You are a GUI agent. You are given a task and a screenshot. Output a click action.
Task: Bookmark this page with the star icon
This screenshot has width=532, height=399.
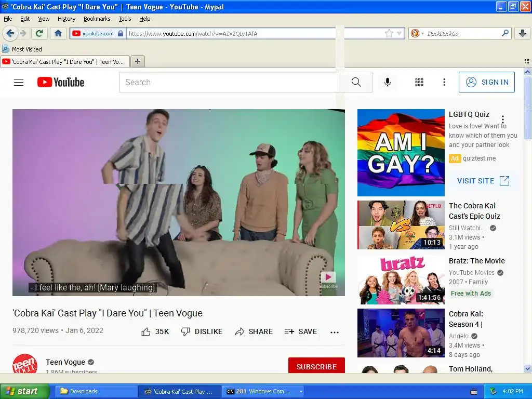click(389, 33)
